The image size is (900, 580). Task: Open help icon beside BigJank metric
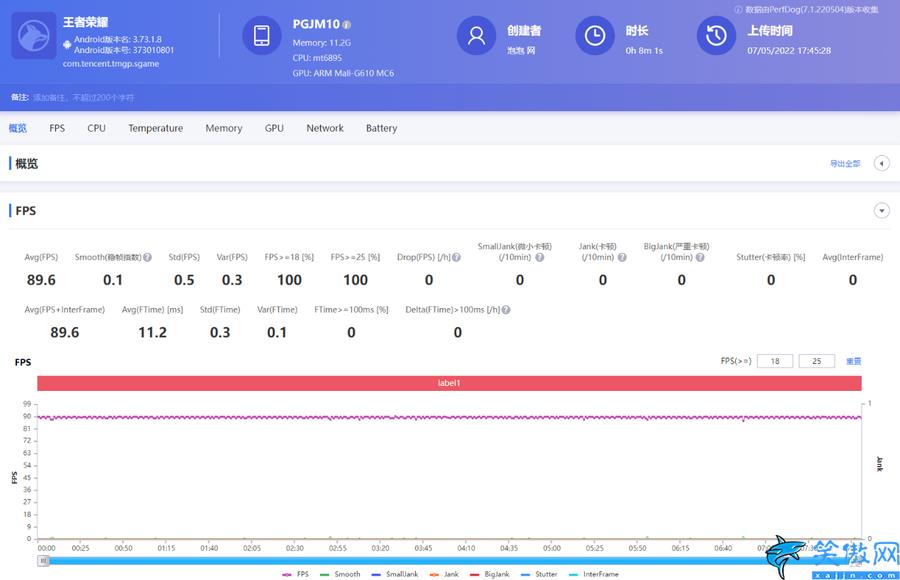[700, 257]
